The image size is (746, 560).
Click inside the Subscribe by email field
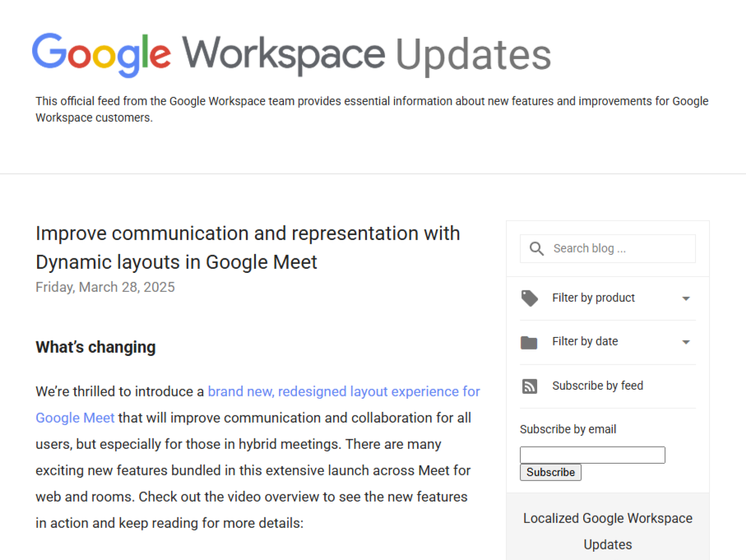[592, 454]
